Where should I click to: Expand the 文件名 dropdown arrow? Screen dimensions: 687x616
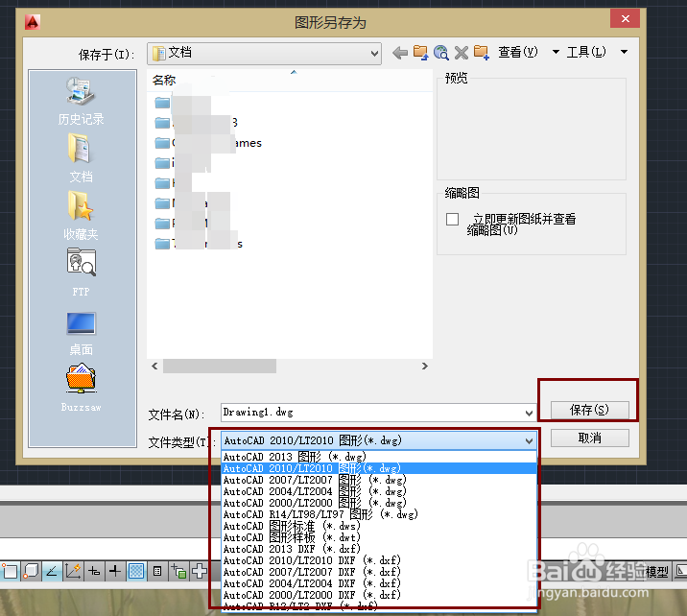click(x=529, y=413)
